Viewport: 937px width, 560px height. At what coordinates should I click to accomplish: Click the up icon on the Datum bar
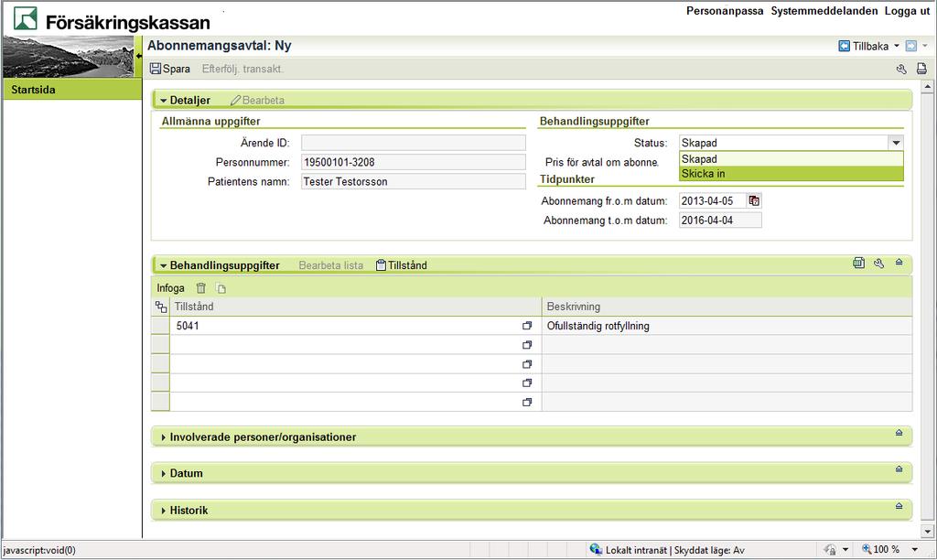(x=899, y=469)
